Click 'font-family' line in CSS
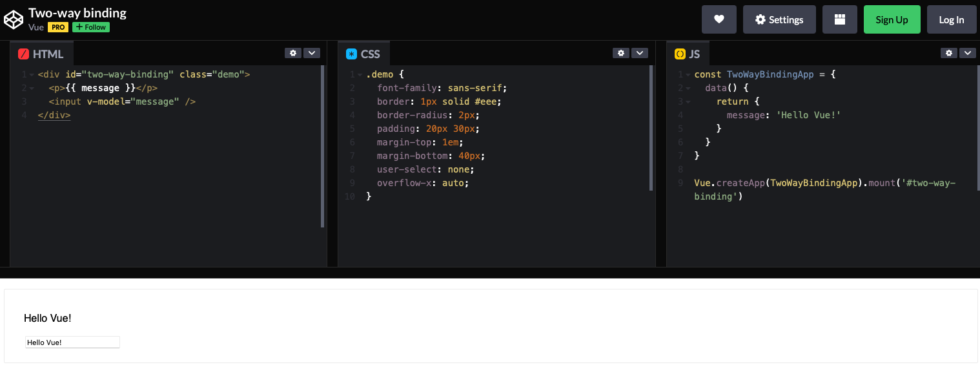Viewport: 980px width, 367px height. (442, 88)
